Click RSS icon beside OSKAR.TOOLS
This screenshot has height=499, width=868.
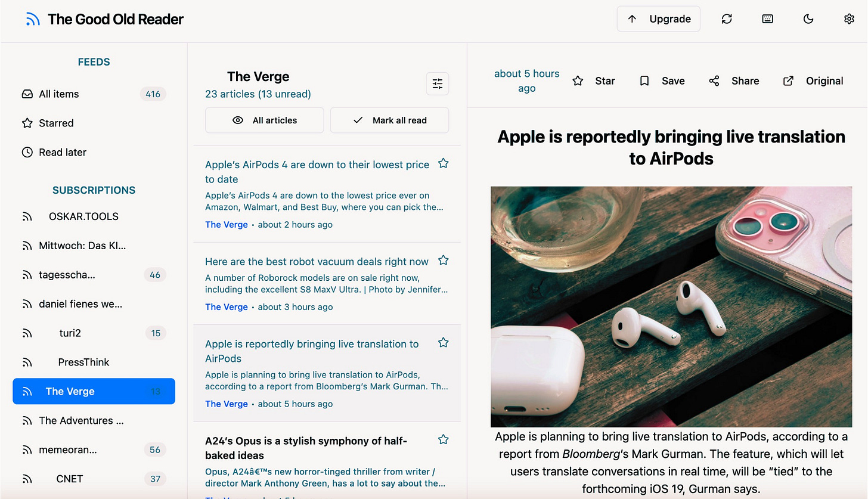[x=27, y=216]
